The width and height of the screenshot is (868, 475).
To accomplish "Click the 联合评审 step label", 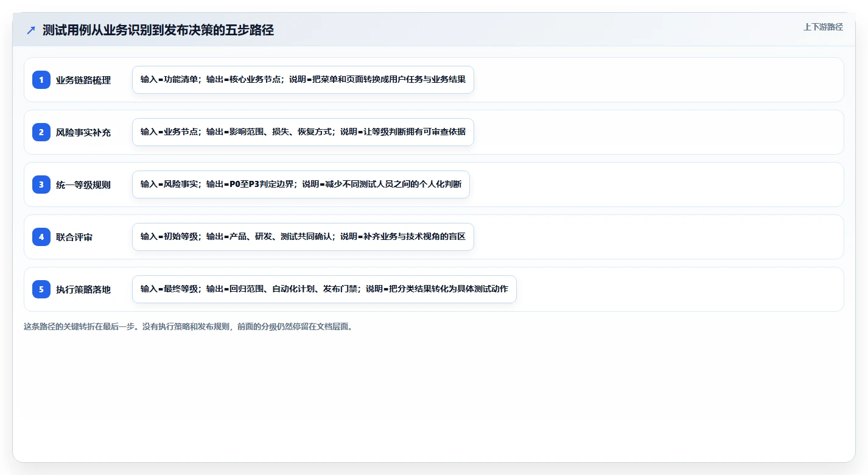I will pyautogui.click(x=74, y=237).
